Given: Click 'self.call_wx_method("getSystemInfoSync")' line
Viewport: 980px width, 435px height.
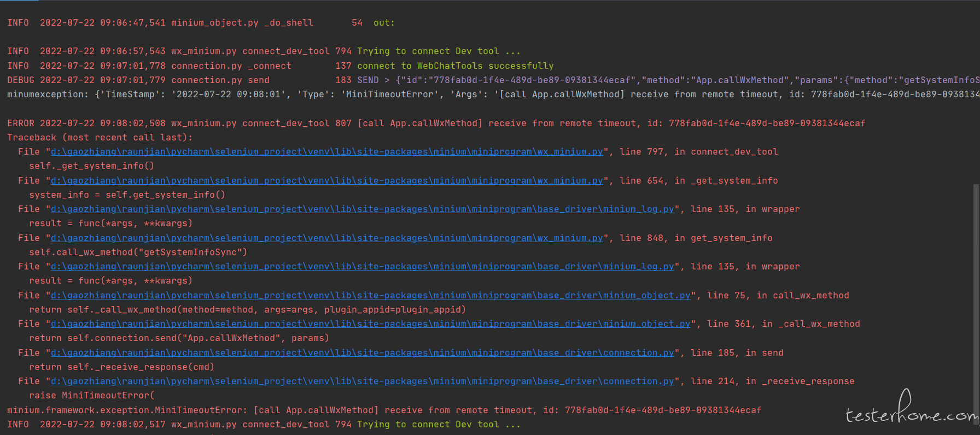Looking at the screenshot, I should (138, 252).
